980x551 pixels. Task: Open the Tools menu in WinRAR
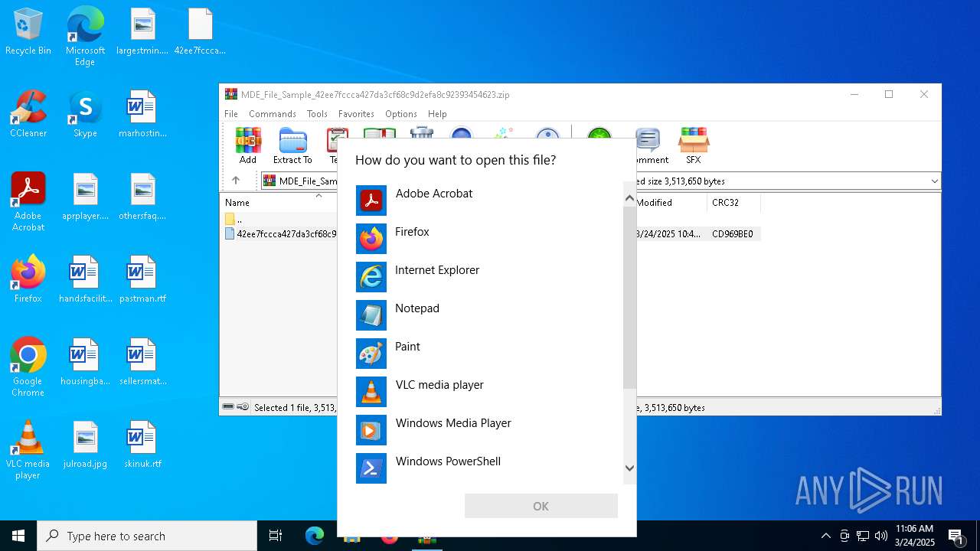click(317, 114)
